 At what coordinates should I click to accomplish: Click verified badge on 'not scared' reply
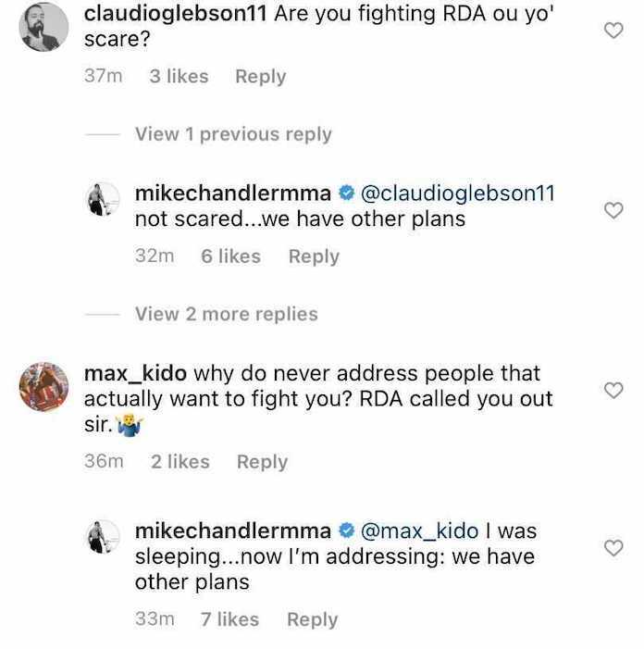347,193
